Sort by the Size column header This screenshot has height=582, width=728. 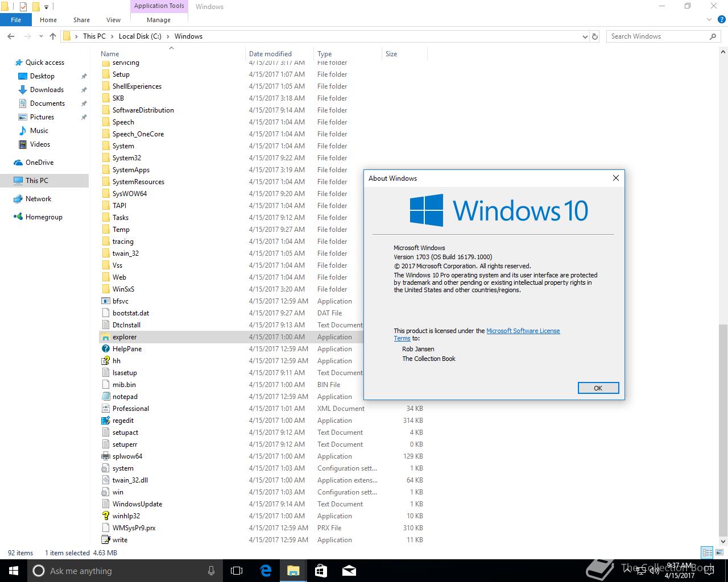pos(404,54)
